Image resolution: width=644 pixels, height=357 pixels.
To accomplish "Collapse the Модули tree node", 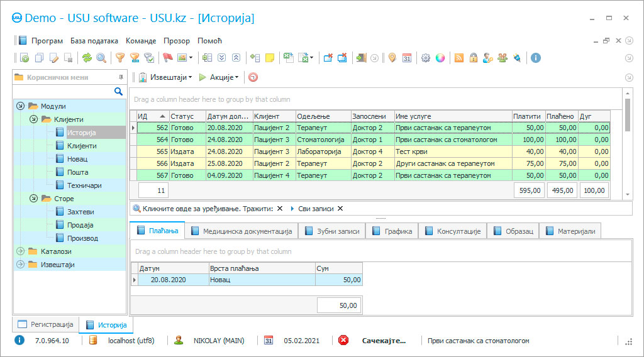I will [20, 106].
